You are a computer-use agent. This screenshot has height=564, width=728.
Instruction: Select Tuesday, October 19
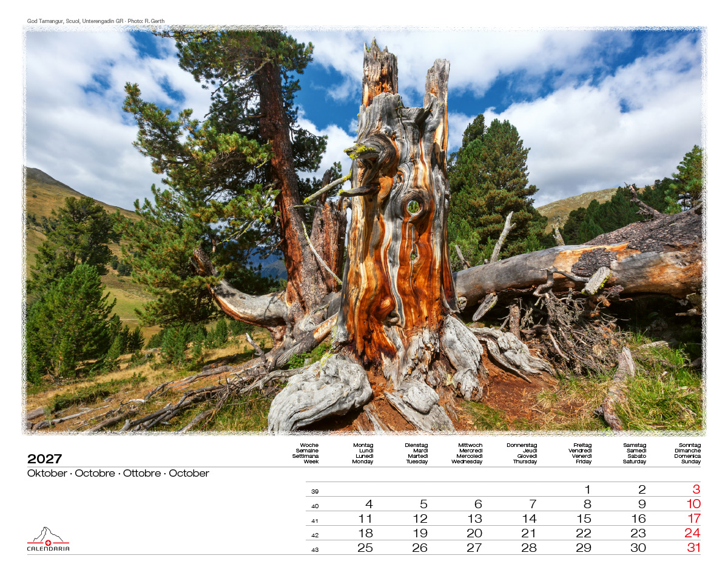420,533
